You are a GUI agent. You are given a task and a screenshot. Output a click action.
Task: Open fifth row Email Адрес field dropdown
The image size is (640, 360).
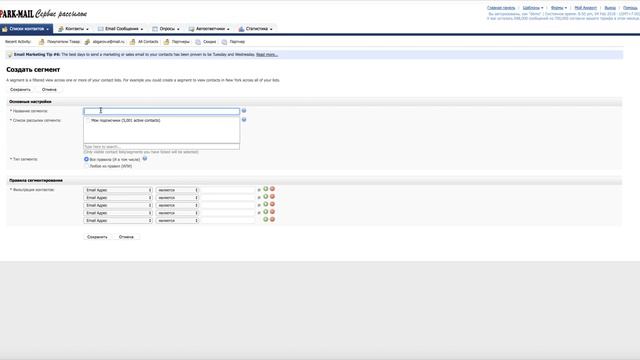[x=118, y=220]
